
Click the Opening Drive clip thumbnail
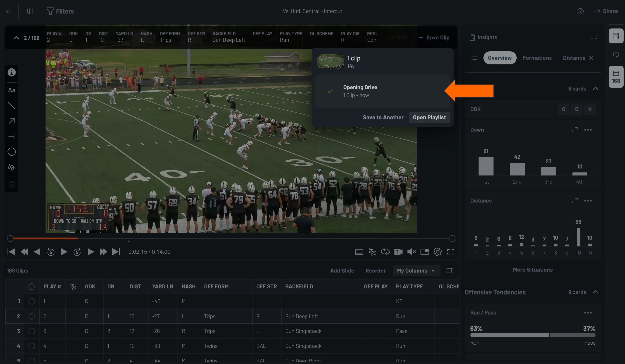click(331, 61)
